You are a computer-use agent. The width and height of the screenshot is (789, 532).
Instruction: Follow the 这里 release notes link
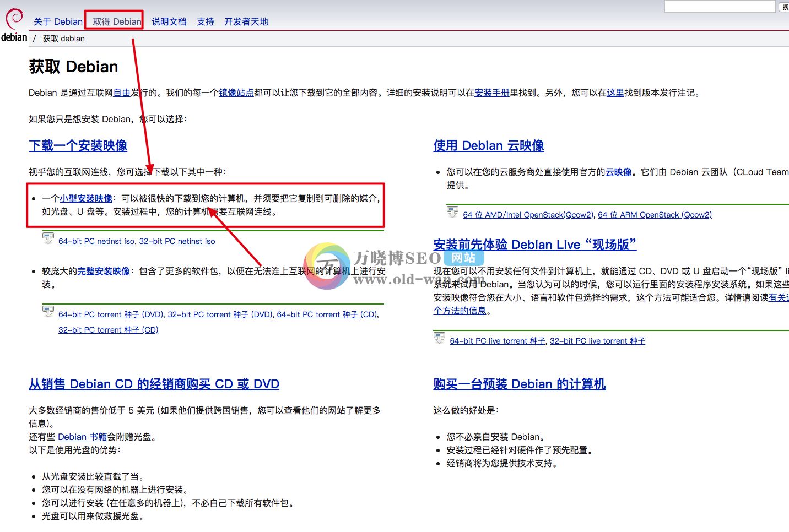(615, 93)
